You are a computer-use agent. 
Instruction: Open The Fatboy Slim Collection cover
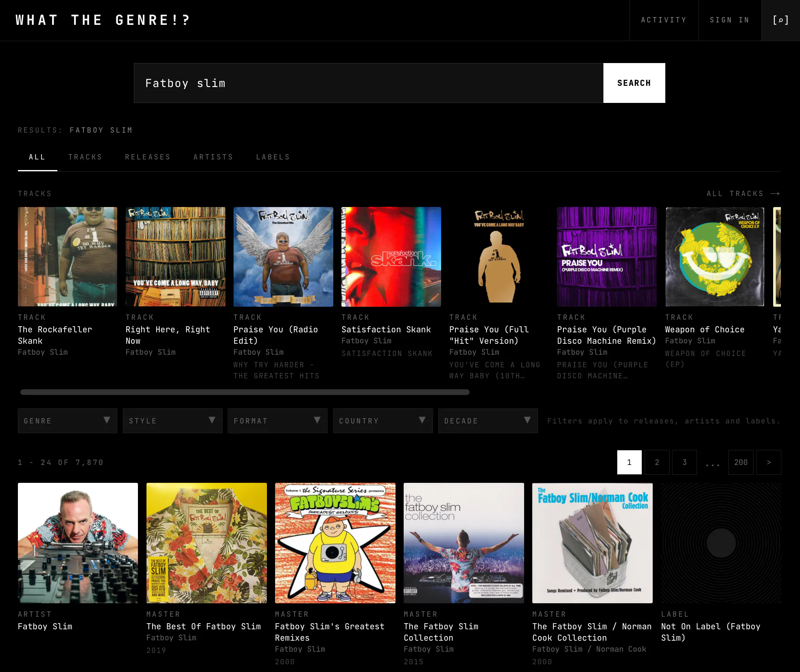point(464,543)
